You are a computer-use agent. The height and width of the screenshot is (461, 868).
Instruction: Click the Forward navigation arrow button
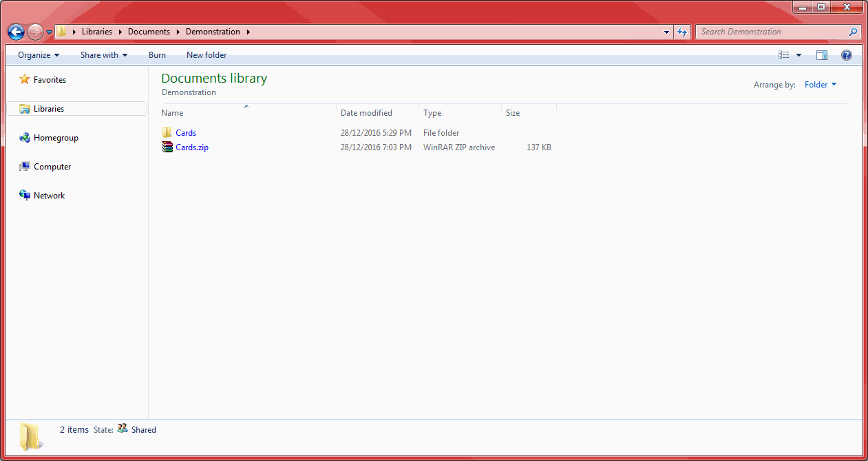(x=35, y=32)
